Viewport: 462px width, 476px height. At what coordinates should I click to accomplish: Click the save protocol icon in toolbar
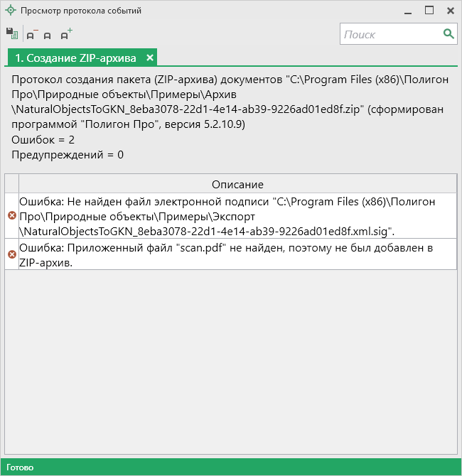[11, 33]
